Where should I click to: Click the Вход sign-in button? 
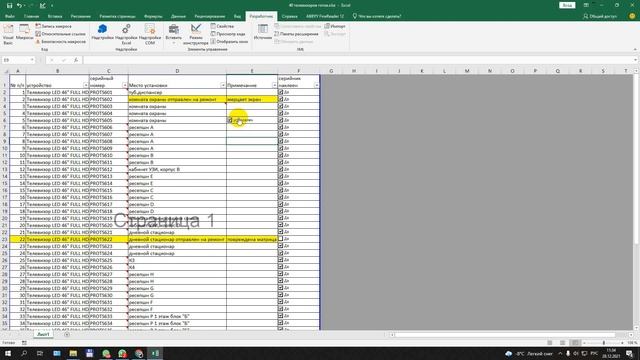567,5
